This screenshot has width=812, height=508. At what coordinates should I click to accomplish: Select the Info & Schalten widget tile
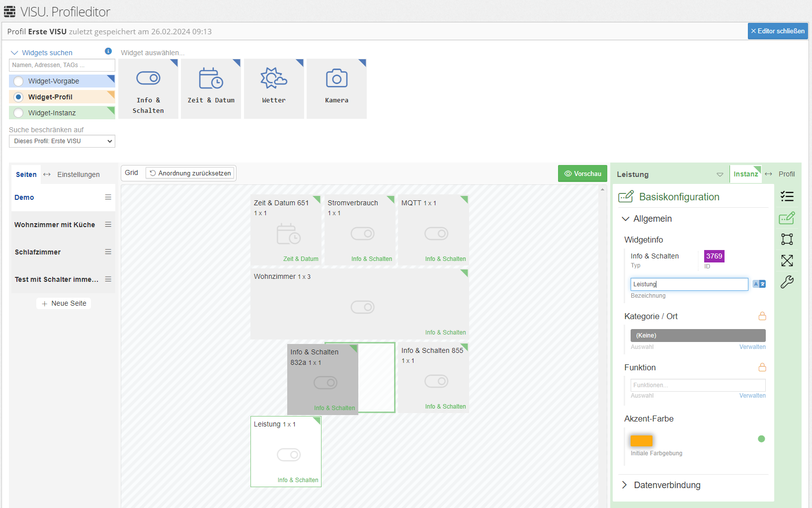click(148, 89)
